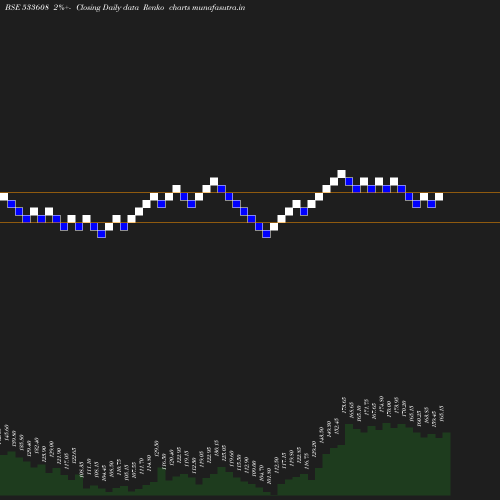The height and width of the screenshot is (500, 500).
Task: Click the final "165.15" price label at the far right
Action: 442,414
